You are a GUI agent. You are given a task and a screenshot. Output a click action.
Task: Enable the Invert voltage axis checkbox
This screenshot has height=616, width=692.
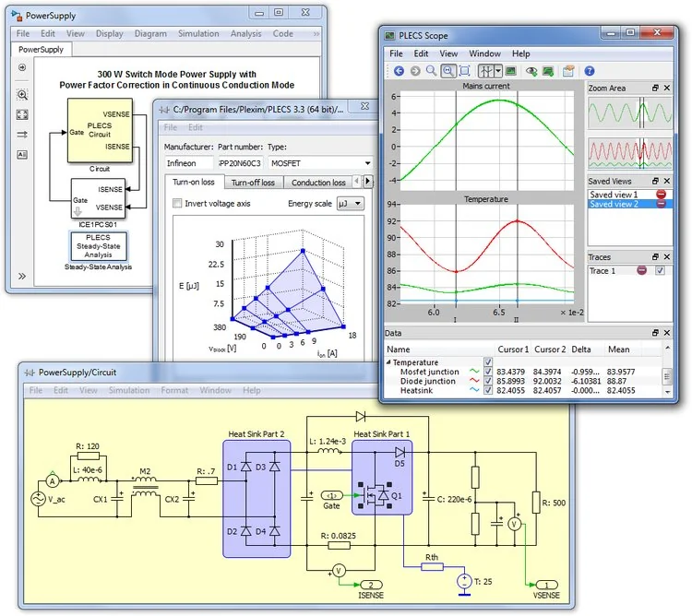(x=177, y=203)
